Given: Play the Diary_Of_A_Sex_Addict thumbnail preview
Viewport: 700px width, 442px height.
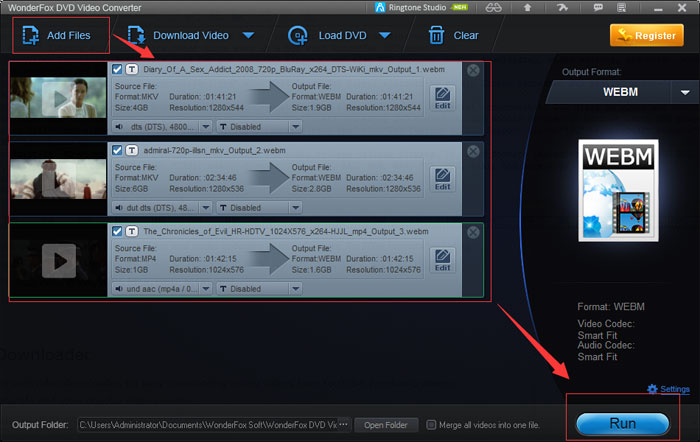Looking at the screenshot, I should (58, 98).
